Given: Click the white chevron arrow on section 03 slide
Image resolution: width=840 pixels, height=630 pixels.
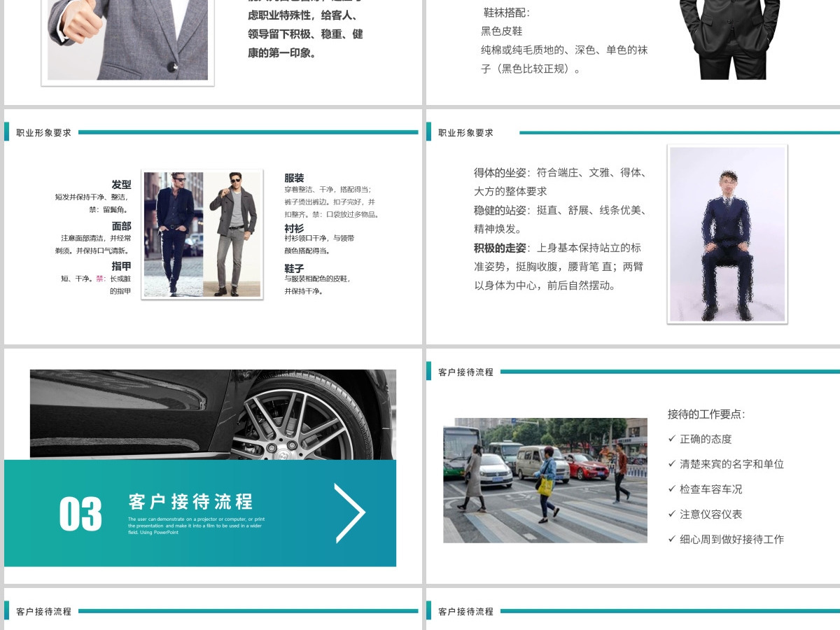Looking at the screenshot, I should tap(349, 513).
